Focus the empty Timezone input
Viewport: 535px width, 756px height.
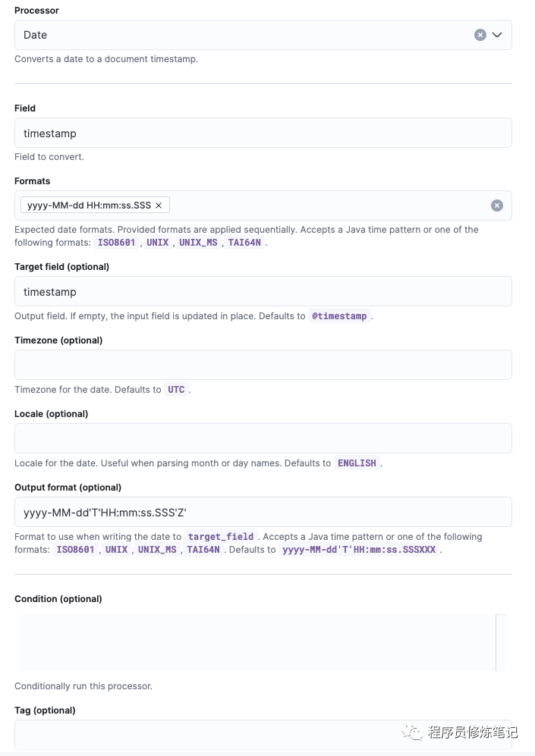point(263,365)
